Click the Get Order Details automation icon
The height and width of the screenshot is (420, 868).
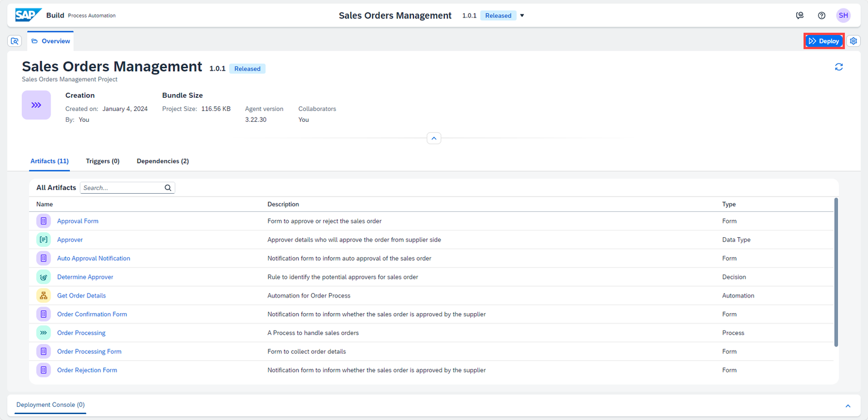[x=43, y=296]
